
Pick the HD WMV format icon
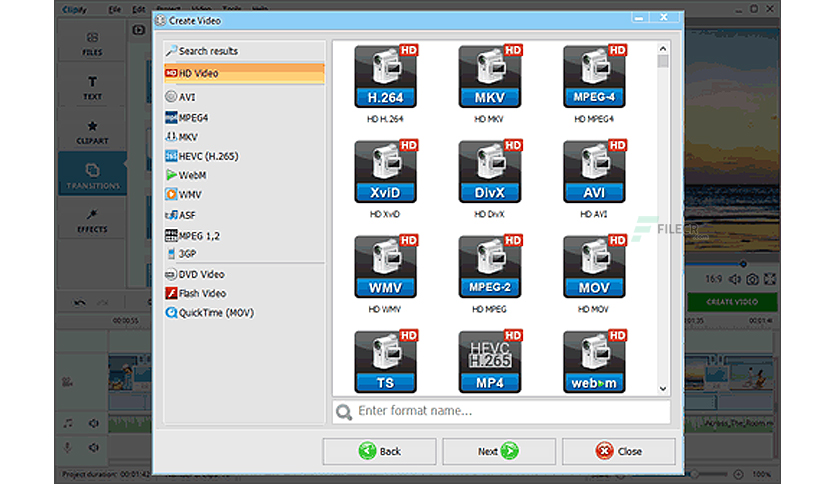click(385, 267)
